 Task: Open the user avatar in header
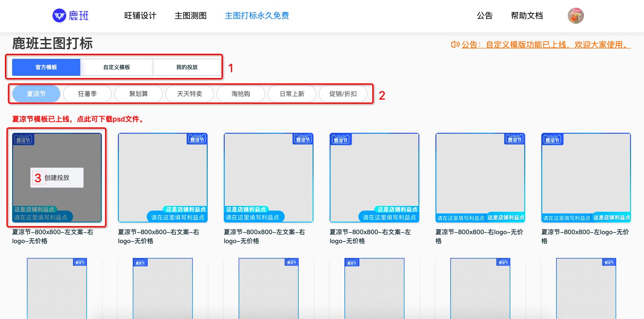[576, 16]
